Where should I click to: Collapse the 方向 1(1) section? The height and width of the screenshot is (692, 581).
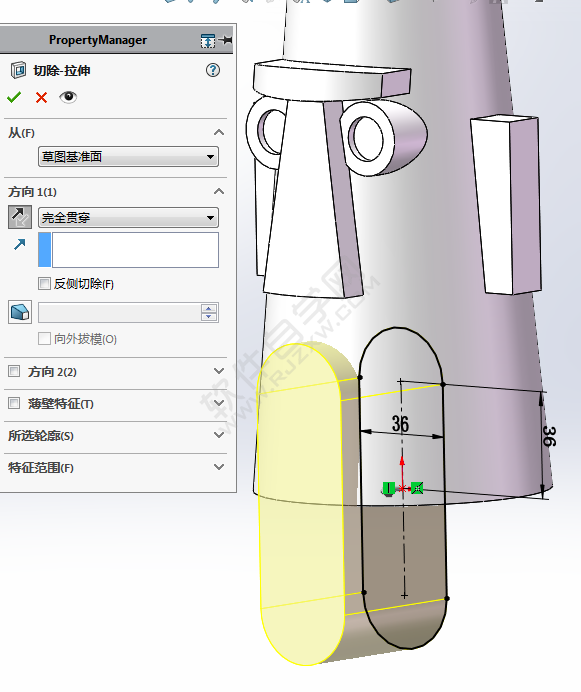[219, 192]
